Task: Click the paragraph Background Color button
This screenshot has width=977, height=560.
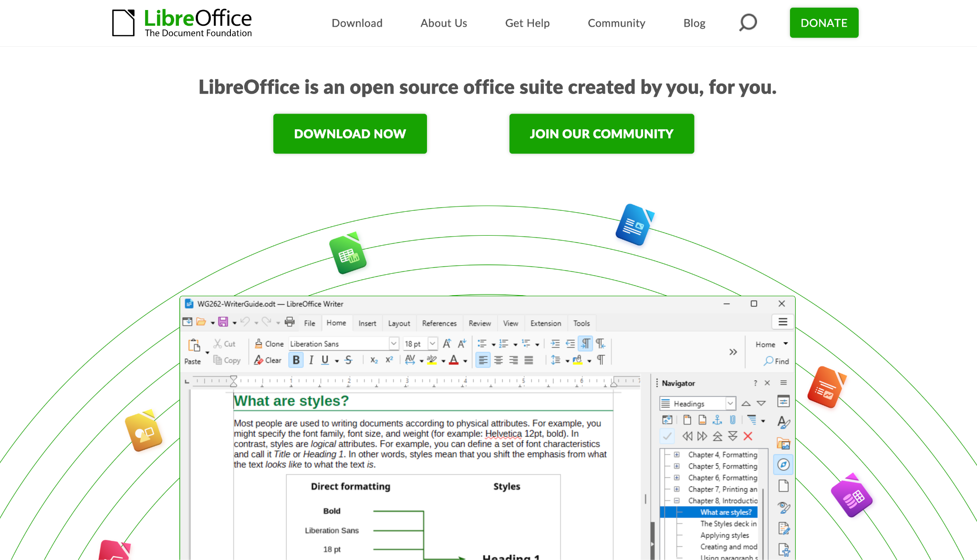Action: [x=578, y=360]
